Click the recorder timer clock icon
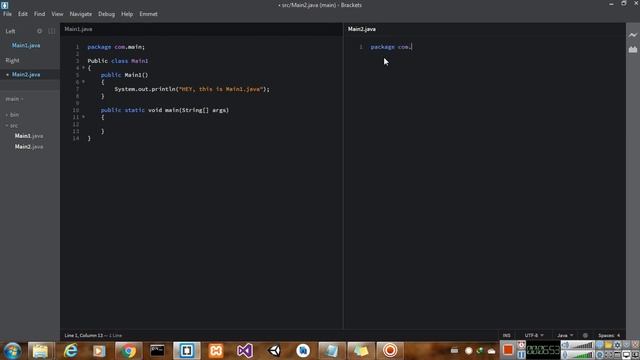 point(521,345)
